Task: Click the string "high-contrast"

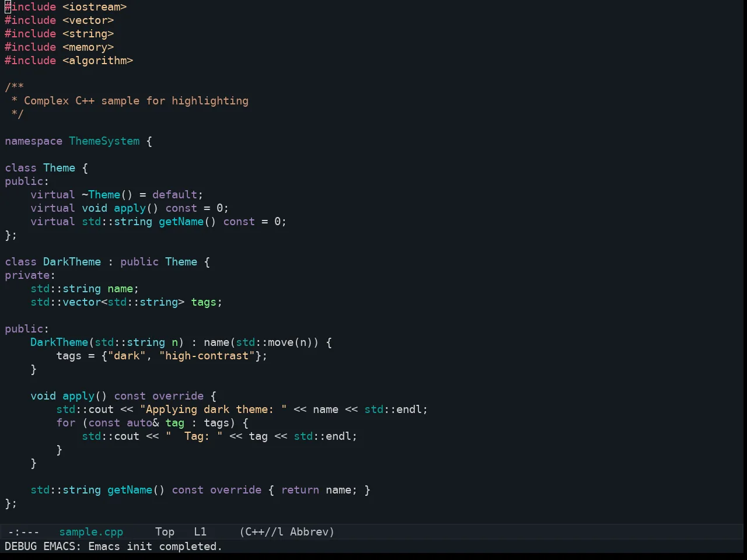Action: tap(207, 356)
